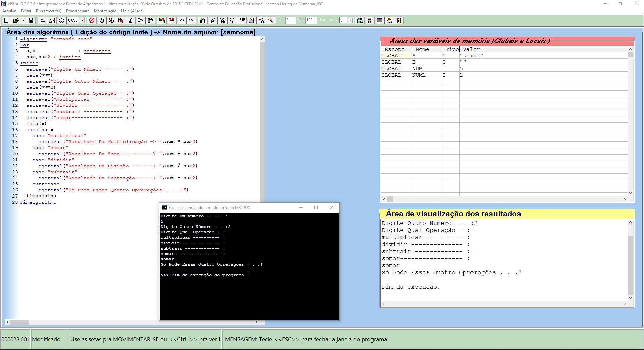The width and height of the screenshot is (644, 350).
Task: Maximize the MS-DOS console window
Action: click(316, 208)
